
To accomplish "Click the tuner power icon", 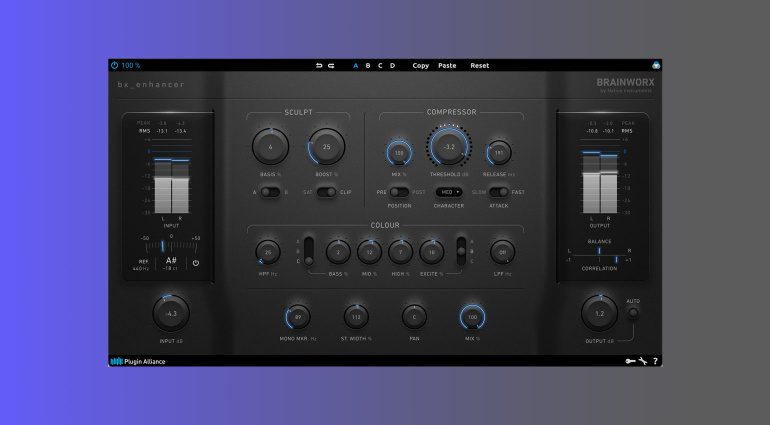I will pos(196,263).
